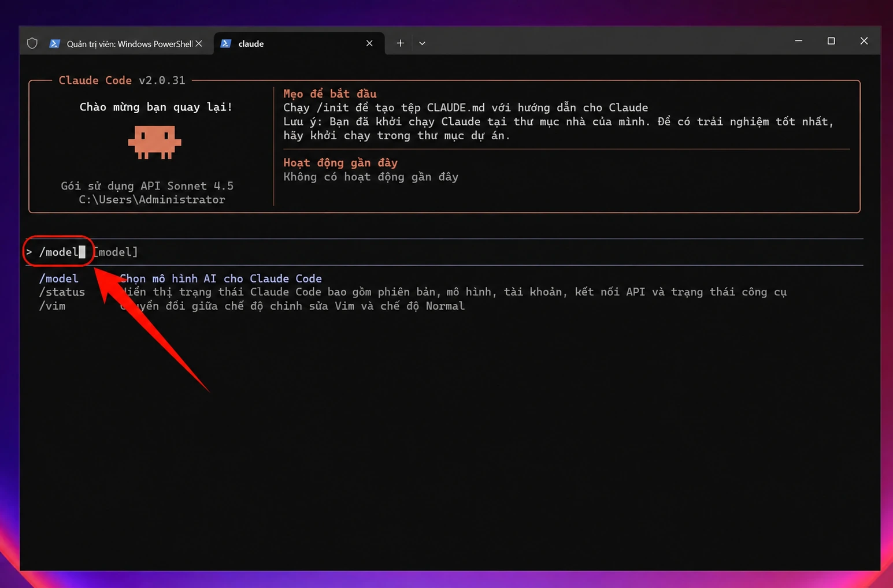
Task: Click the 'Lưu ý: Bạn đã khởi chạy Claude' line
Action: 558,122
